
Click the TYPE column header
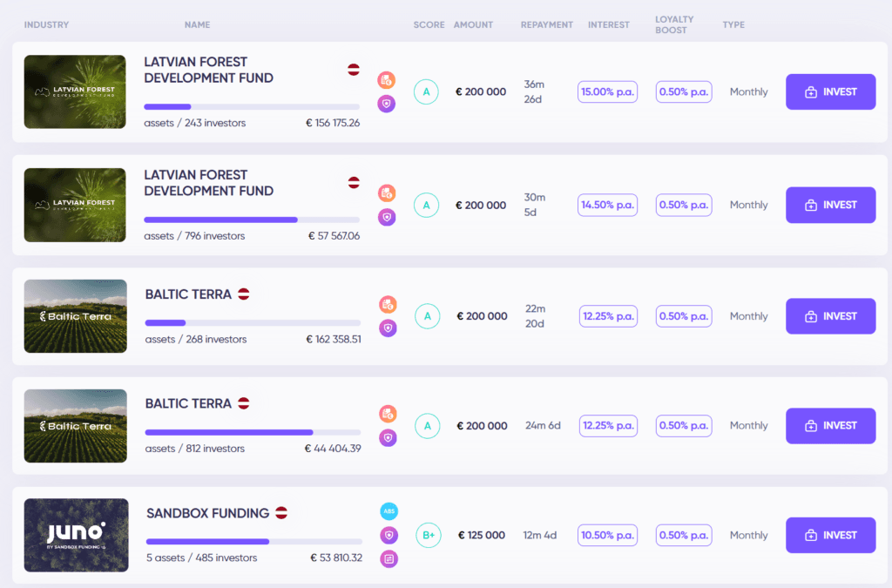point(733,25)
